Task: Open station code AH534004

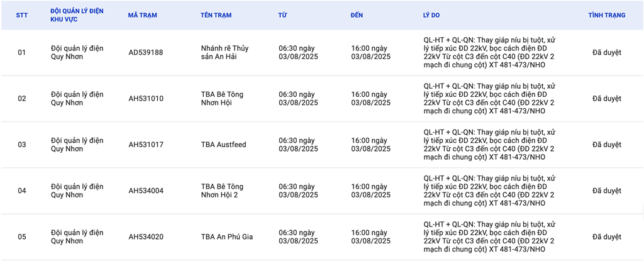Action: 145,191
